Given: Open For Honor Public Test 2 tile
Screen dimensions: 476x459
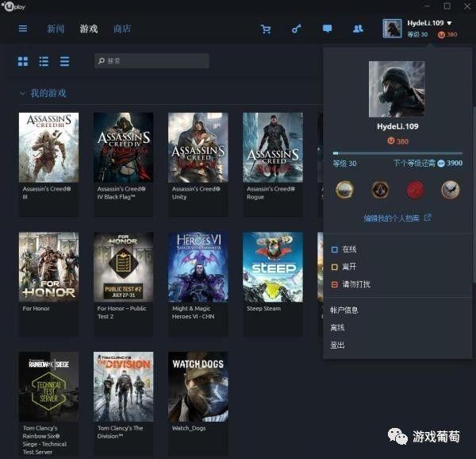Looking at the screenshot, I should coord(123,283).
